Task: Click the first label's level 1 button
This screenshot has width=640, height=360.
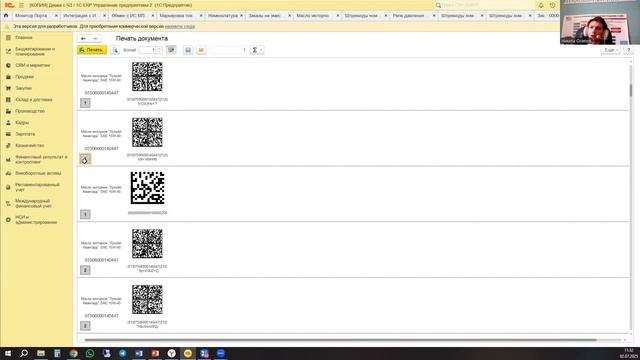Action: pos(85,103)
